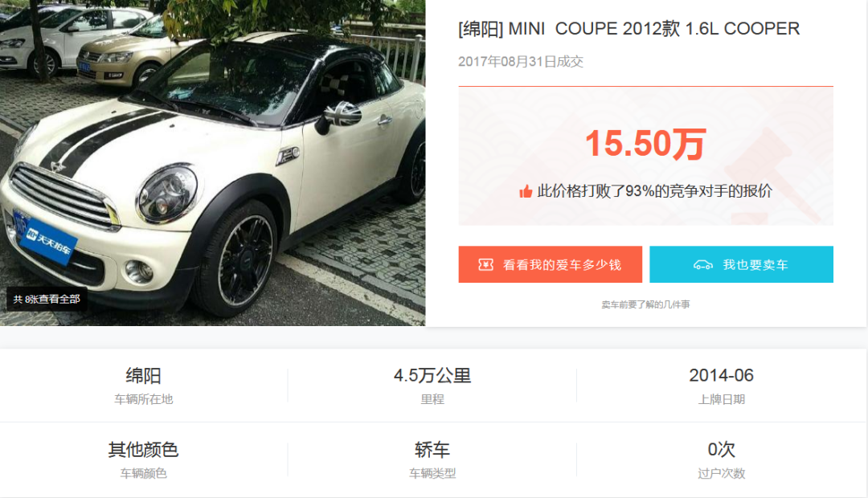
Task: Click the MINI Coupe main car photo
Action: 212,163
